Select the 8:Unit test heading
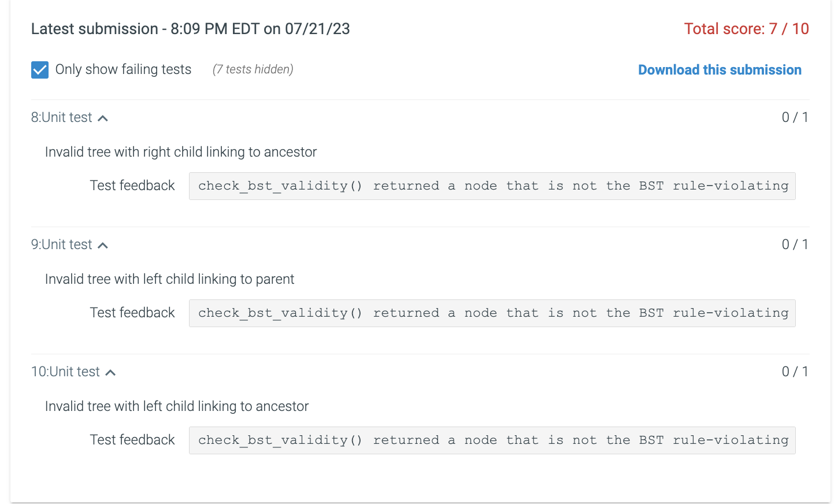The height and width of the screenshot is (504, 838). point(61,117)
